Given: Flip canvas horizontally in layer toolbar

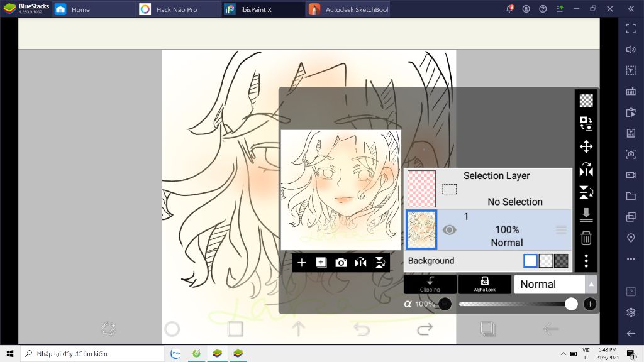Looking at the screenshot, I should tap(360, 263).
